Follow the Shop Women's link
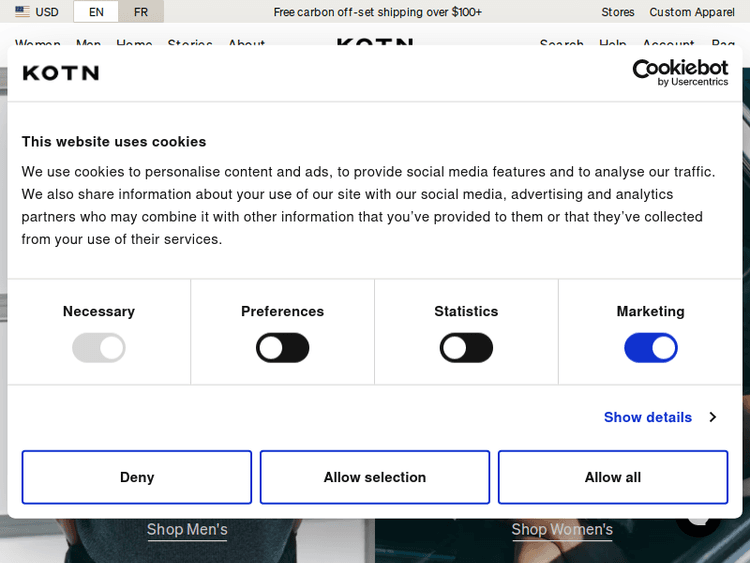 coord(562,529)
